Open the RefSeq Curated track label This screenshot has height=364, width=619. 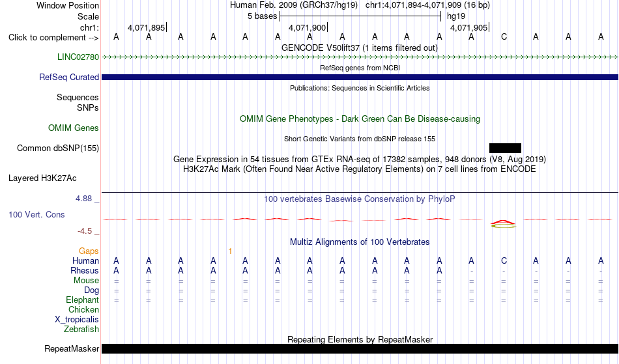[x=68, y=77]
